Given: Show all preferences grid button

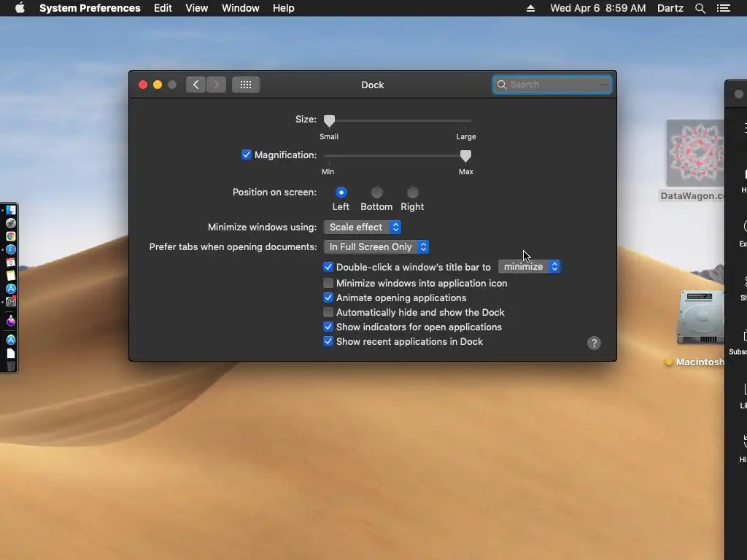Looking at the screenshot, I should tap(246, 85).
